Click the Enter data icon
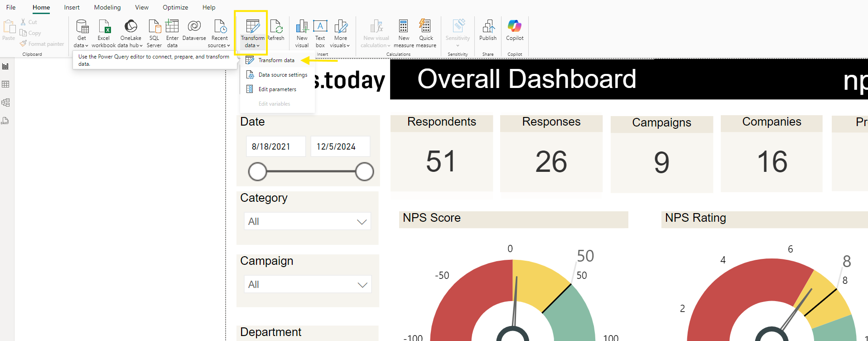 pyautogui.click(x=172, y=27)
